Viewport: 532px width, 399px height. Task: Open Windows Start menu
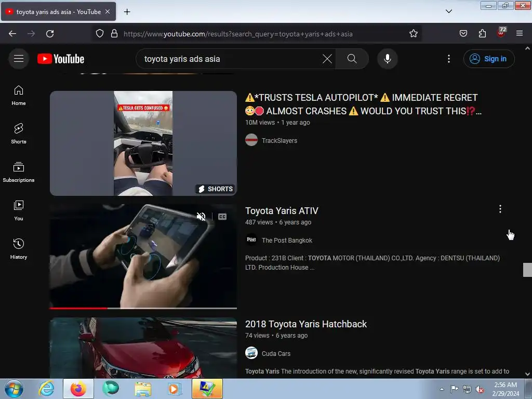tap(14, 389)
